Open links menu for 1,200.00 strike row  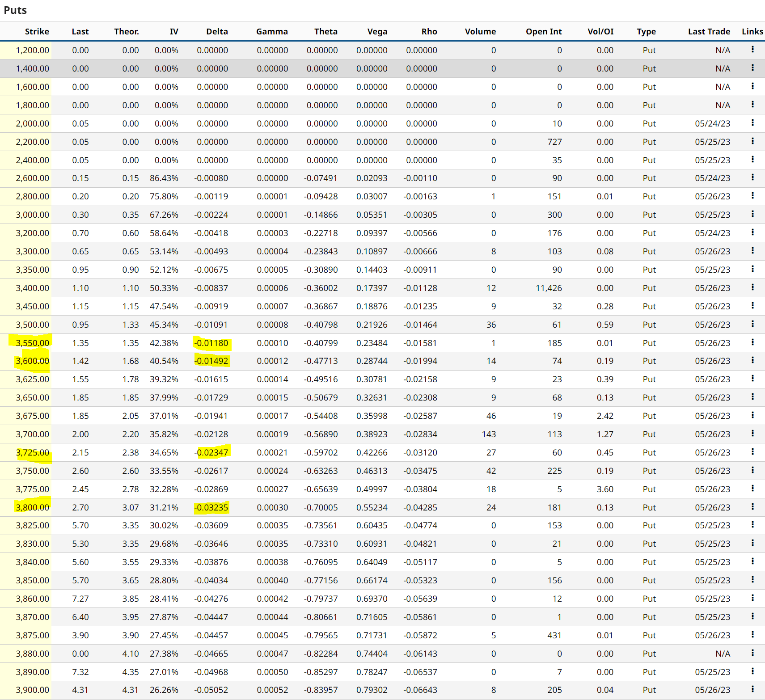[x=752, y=50]
